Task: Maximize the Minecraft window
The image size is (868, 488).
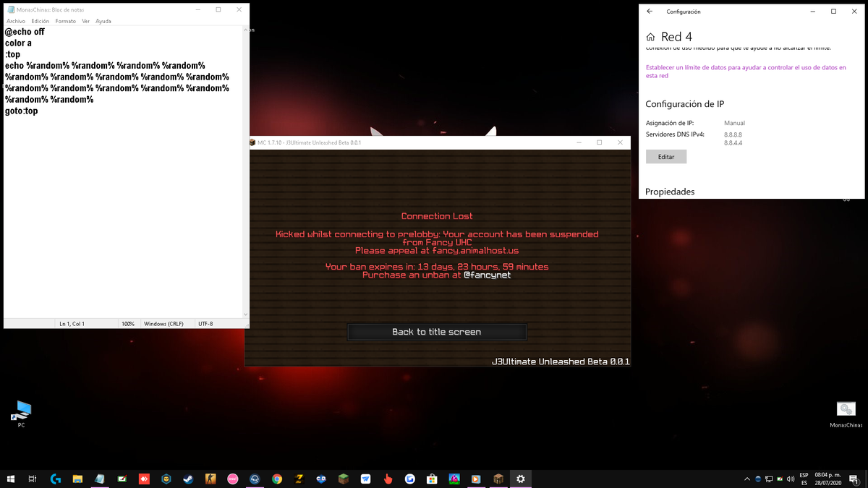Action: [x=599, y=142]
